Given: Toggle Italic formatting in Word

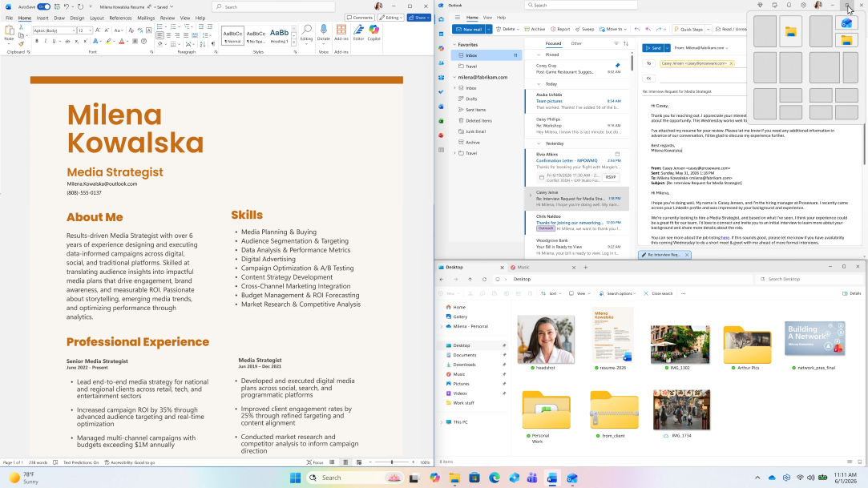Looking at the screenshot, I should pyautogui.click(x=46, y=41).
